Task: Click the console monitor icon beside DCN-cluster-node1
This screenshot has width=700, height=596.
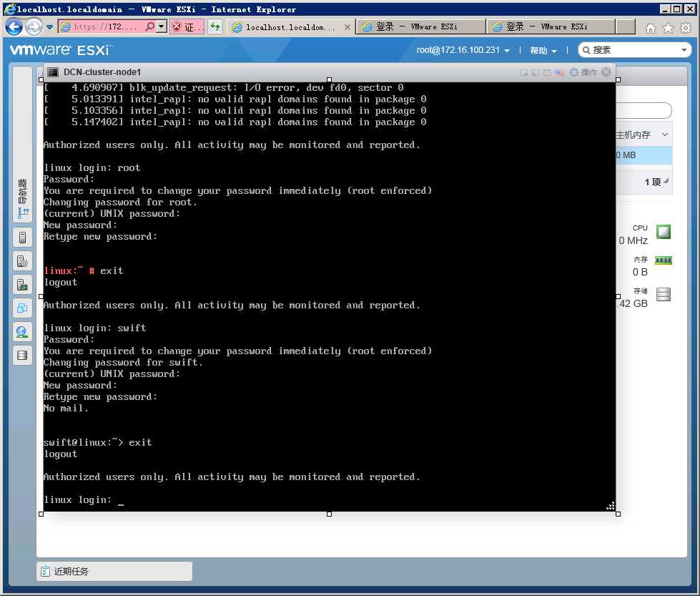Action: coord(53,72)
